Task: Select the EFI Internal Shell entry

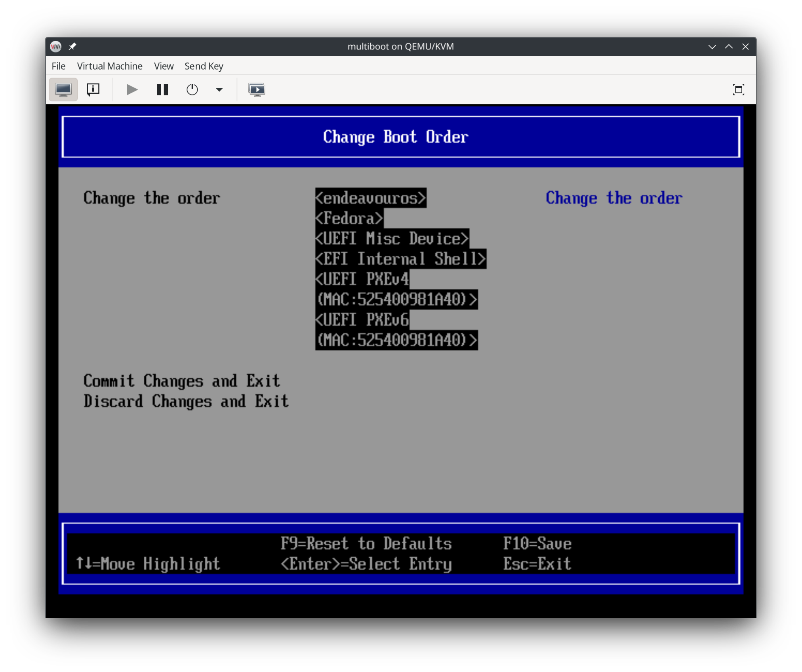Action: tap(401, 259)
